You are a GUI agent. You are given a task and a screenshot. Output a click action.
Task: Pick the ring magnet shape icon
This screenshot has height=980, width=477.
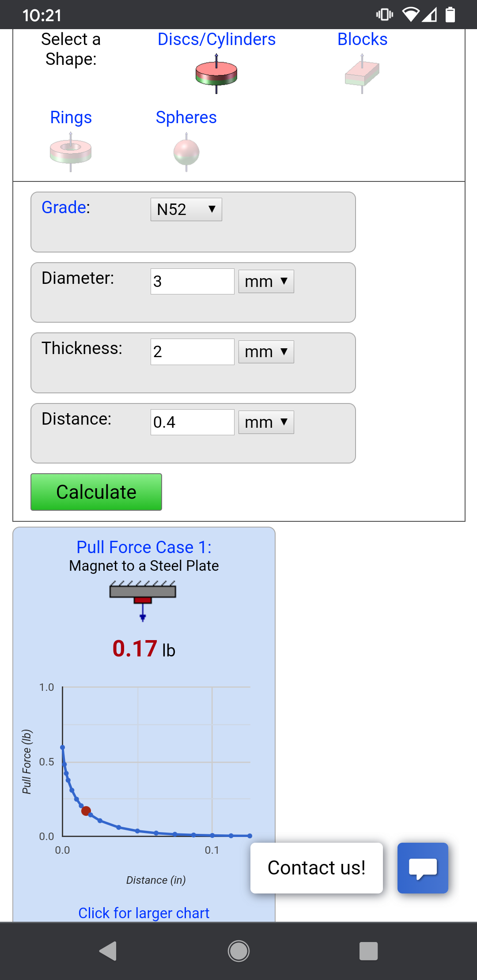point(71,152)
